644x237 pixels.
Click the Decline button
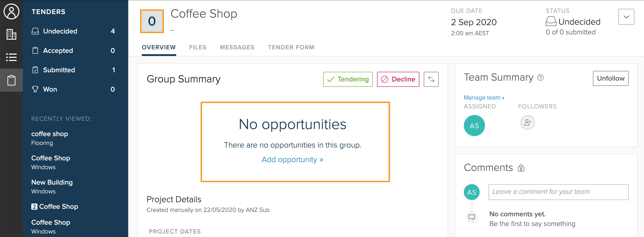click(398, 79)
